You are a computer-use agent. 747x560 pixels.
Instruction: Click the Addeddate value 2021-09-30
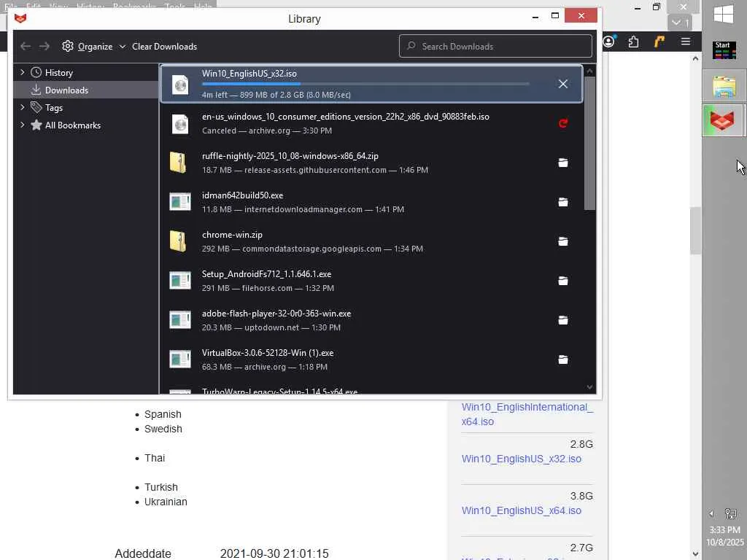[x=274, y=553]
